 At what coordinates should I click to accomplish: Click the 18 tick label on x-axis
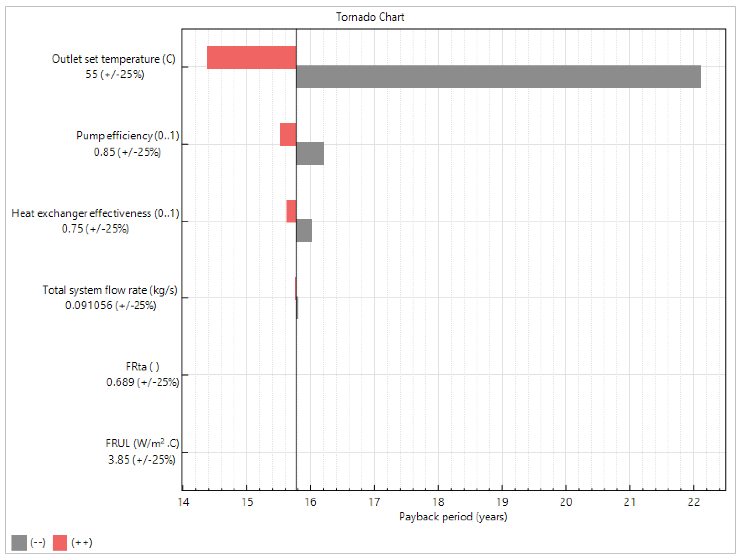(x=438, y=502)
